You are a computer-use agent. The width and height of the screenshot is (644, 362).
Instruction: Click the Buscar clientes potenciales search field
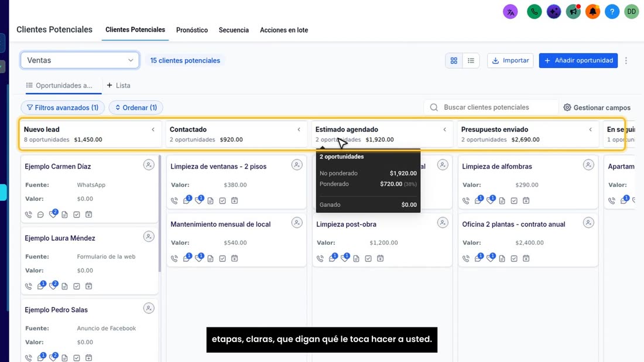pos(491,107)
